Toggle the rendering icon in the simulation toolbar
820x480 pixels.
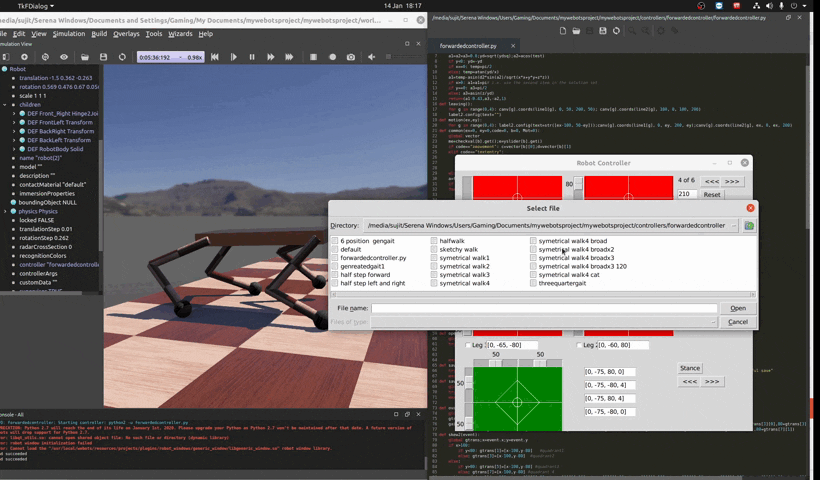(313, 57)
